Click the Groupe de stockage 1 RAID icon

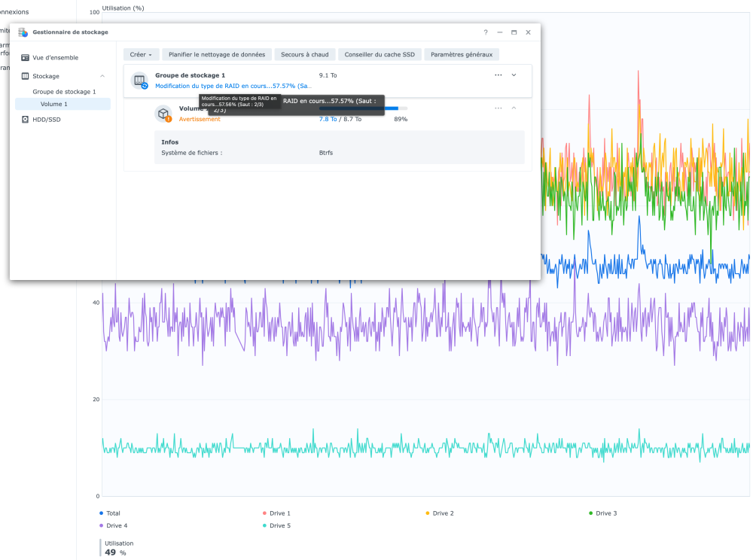[139, 81]
